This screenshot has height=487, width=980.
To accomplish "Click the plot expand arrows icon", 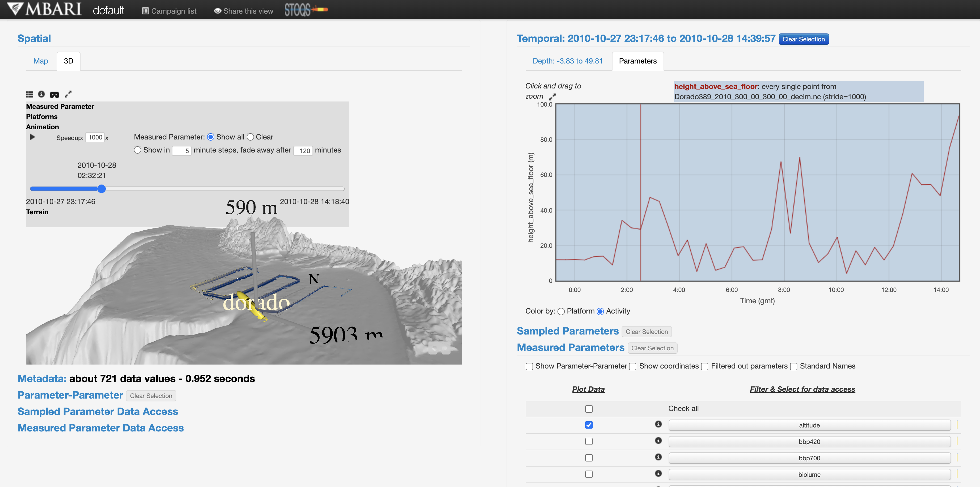I will point(552,97).
